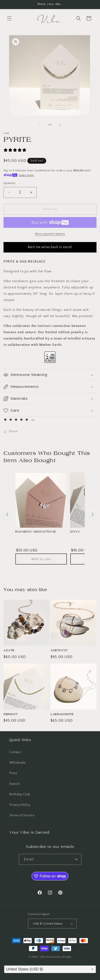Click the search magnifier icon
The width and height of the screenshot is (100, 980).
(78, 18)
